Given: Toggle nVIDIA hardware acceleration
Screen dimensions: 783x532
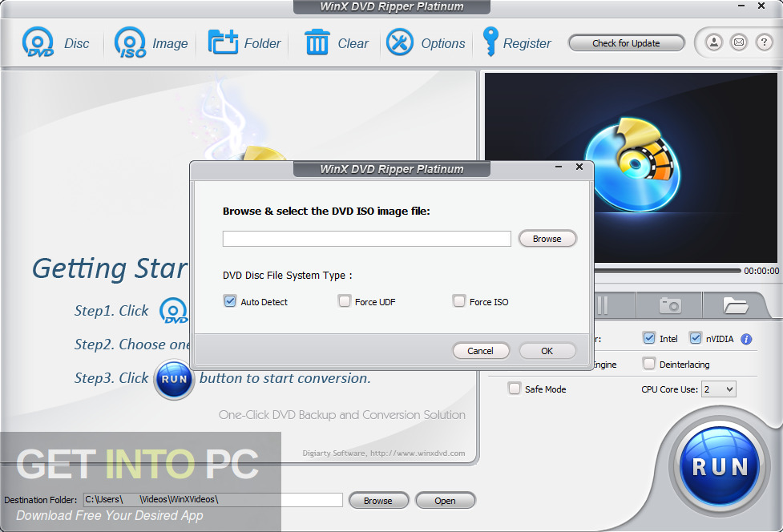Looking at the screenshot, I should click(x=695, y=338).
